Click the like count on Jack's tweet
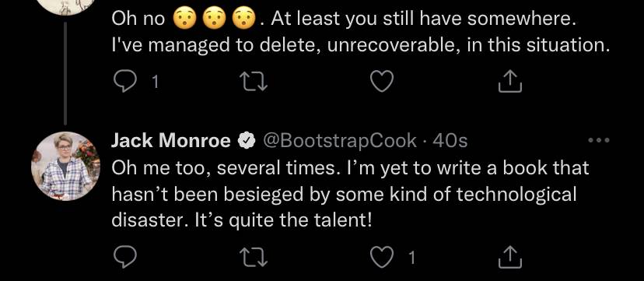The height and width of the screenshot is (281, 644). pyautogui.click(x=411, y=258)
